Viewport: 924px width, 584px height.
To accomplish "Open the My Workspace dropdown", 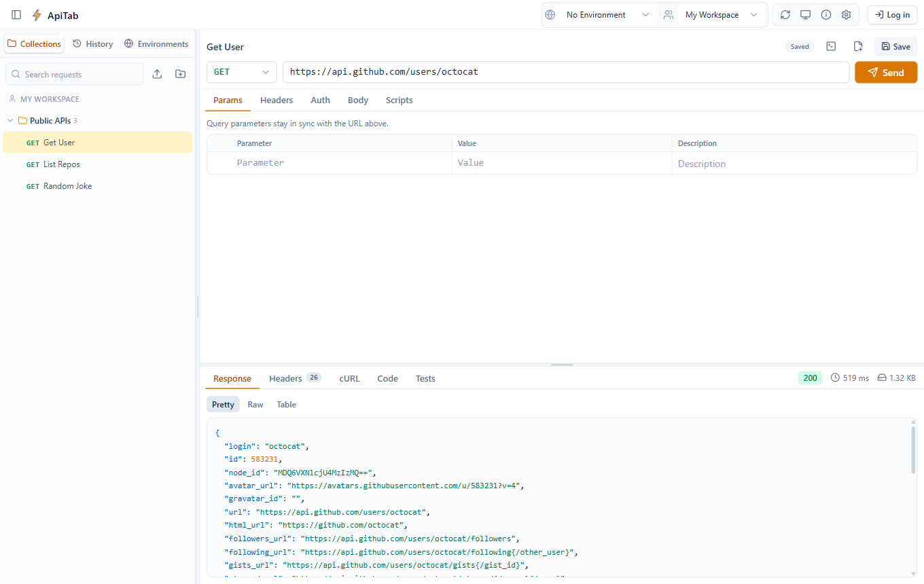I will [x=721, y=15].
